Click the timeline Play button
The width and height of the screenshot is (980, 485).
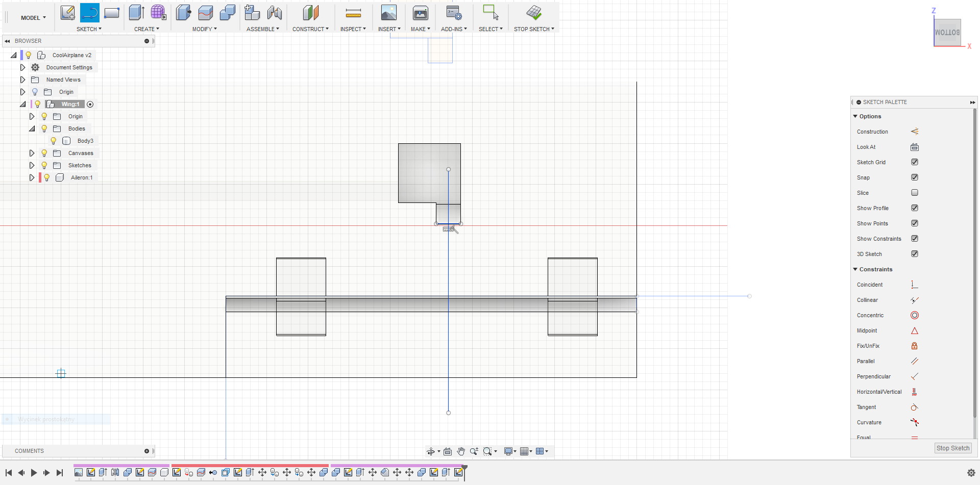(x=34, y=473)
